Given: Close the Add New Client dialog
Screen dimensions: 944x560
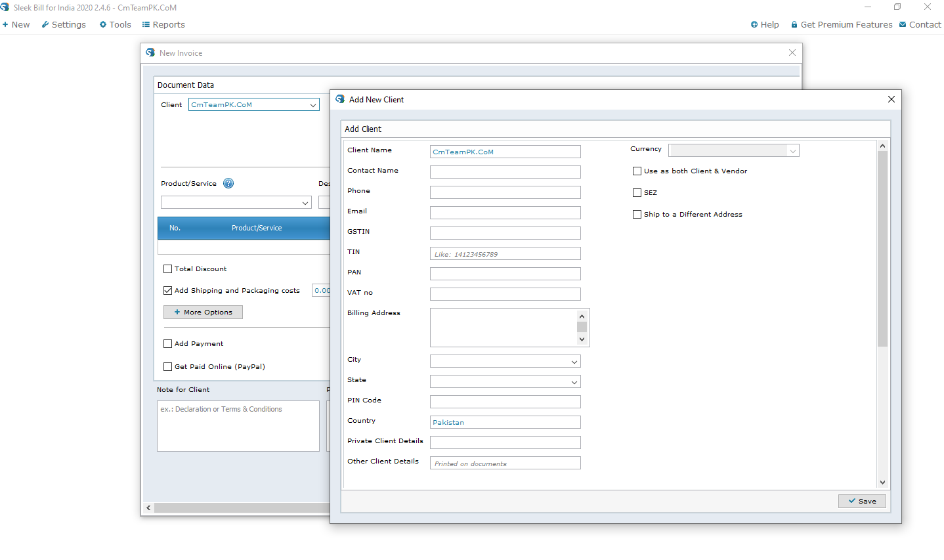Looking at the screenshot, I should pos(891,99).
